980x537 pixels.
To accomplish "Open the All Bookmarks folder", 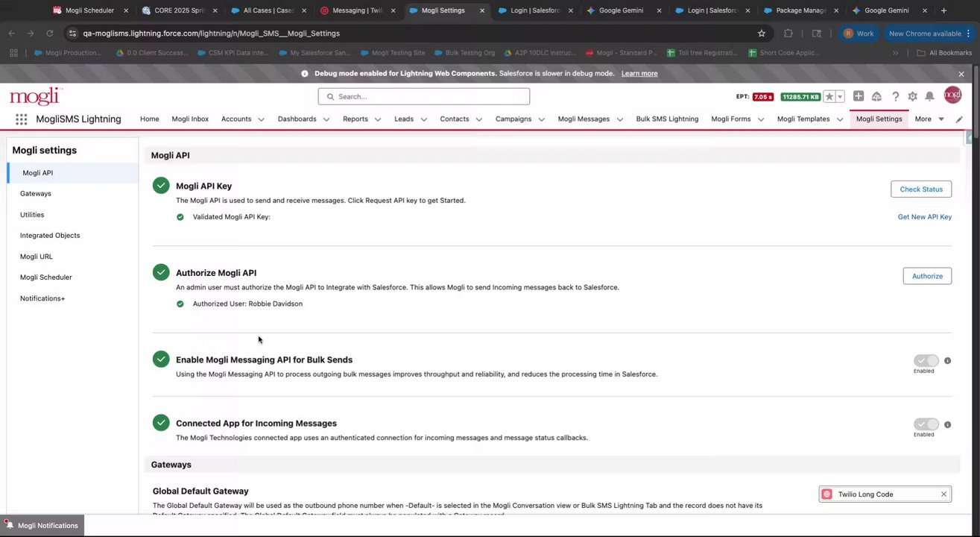I will (x=944, y=53).
